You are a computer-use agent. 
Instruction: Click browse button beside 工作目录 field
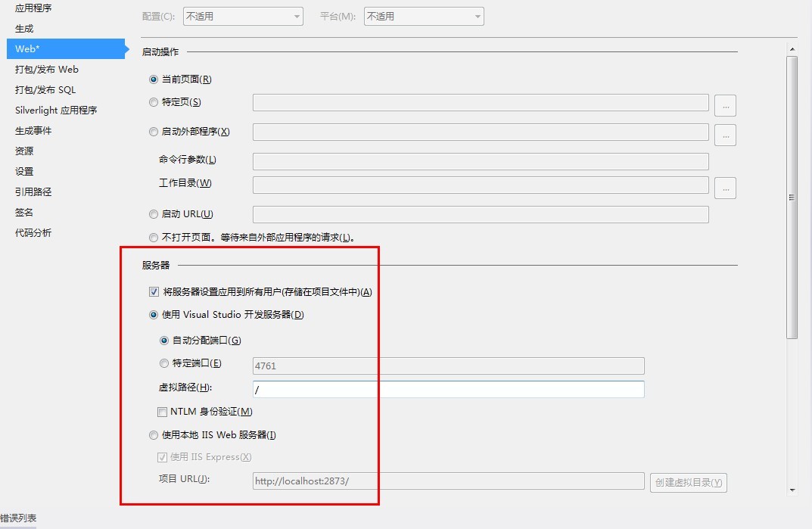[x=725, y=188]
